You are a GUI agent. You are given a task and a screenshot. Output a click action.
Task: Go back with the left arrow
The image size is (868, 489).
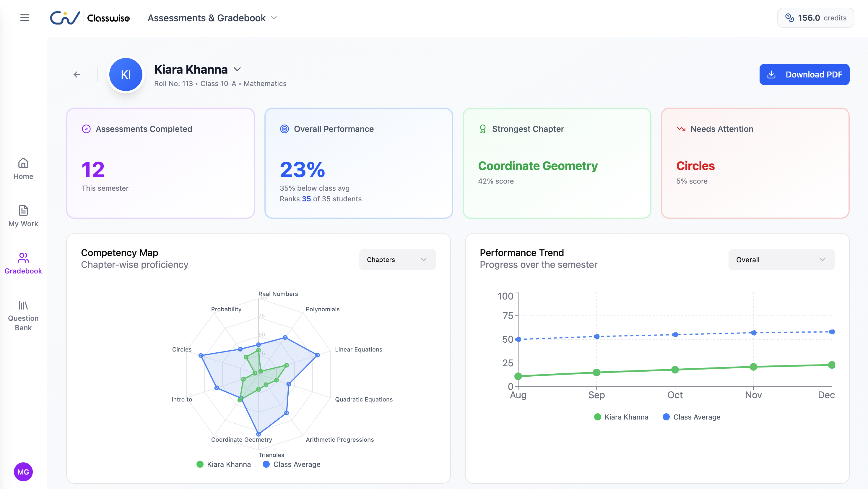click(x=77, y=75)
